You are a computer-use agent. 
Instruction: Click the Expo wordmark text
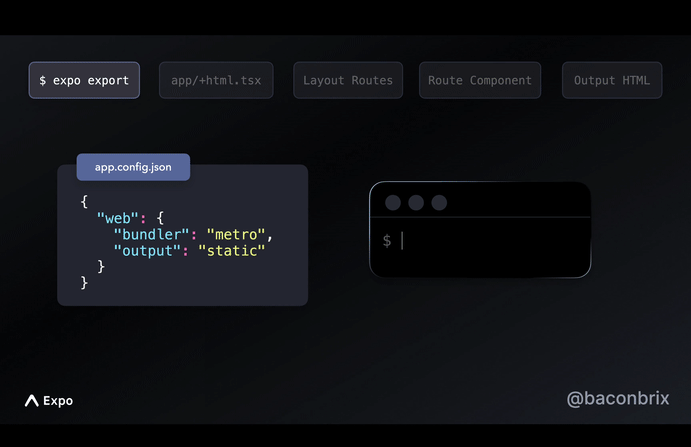tap(58, 401)
